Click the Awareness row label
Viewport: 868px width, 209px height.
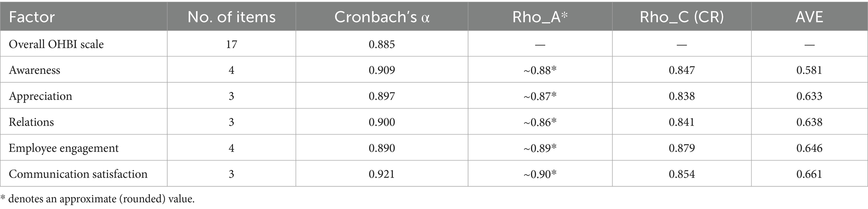pyautogui.click(x=34, y=70)
